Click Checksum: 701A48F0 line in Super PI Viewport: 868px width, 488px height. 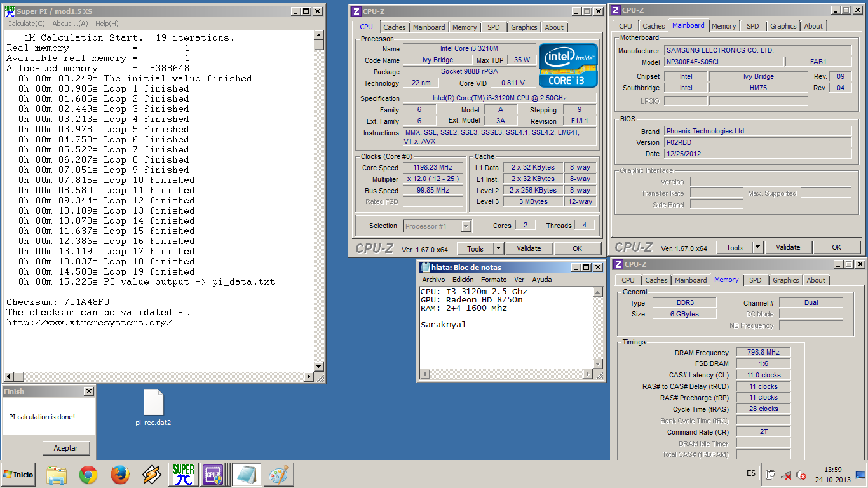pyautogui.click(x=58, y=302)
